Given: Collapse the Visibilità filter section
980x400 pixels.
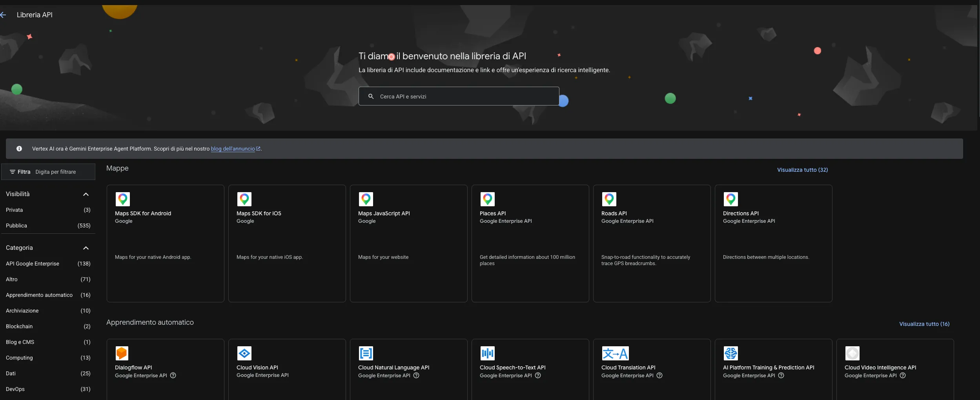Looking at the screenshot, I should (86, 194).
